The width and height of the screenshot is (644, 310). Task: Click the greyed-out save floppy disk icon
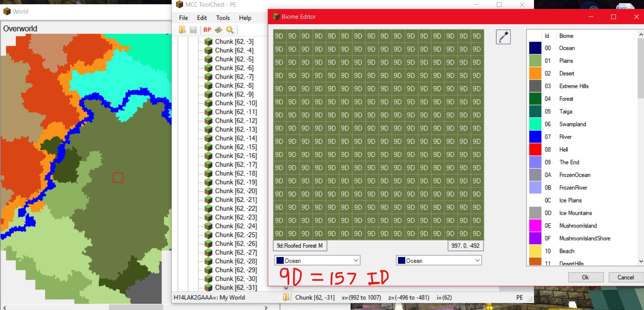tap(193, 30)
